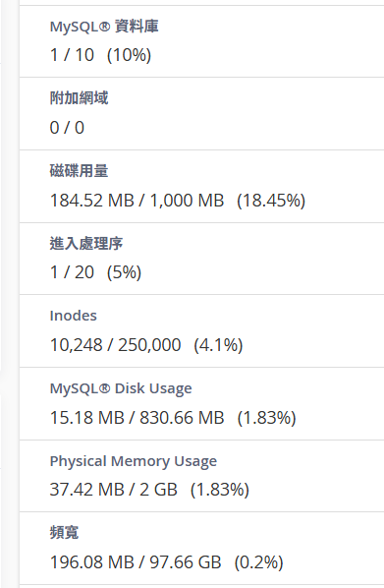This screenshot has height=588, width=384.
Task: Select the MySQL database count 1 / 10 (10%)
Action: tap(100, 55)
